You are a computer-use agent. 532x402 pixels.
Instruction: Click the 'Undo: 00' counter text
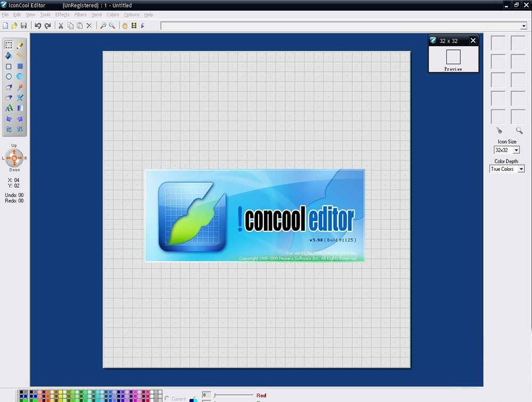(14, 195)
